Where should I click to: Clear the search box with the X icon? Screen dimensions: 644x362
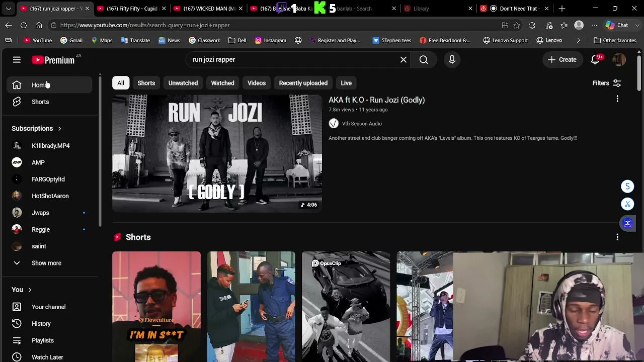pos(404,59)
